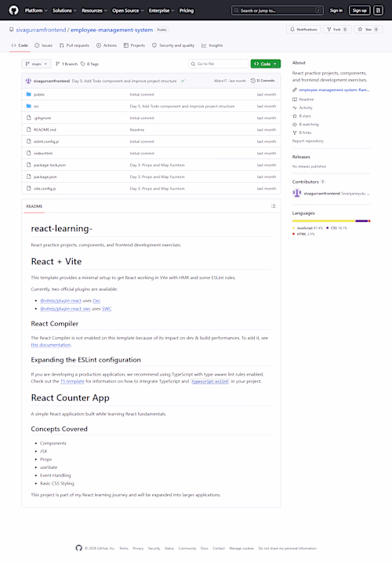Open the .gitignore file
392x563 pixels.
(x=42, y=118)
